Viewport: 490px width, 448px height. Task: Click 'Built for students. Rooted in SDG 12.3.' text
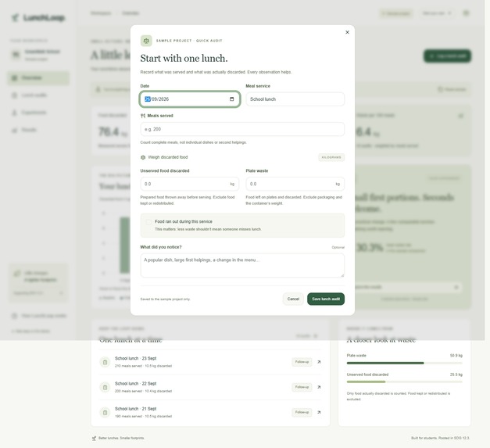pyautogui.click(x=440, y=438)
